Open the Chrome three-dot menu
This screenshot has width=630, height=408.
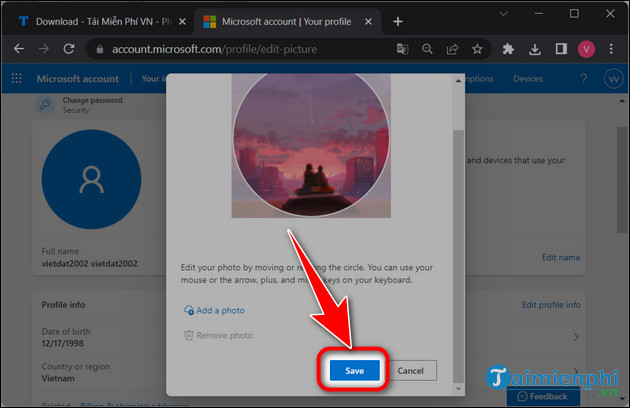[x=611, y=49]
